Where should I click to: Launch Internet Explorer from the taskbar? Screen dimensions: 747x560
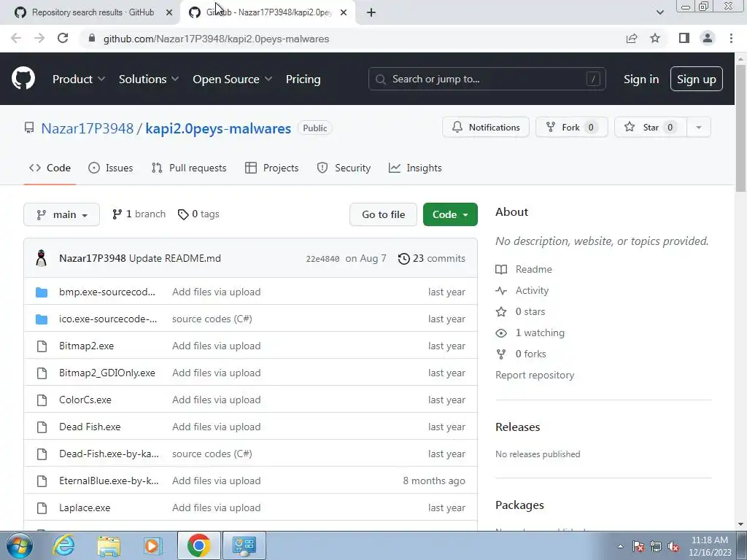(64, 545)
